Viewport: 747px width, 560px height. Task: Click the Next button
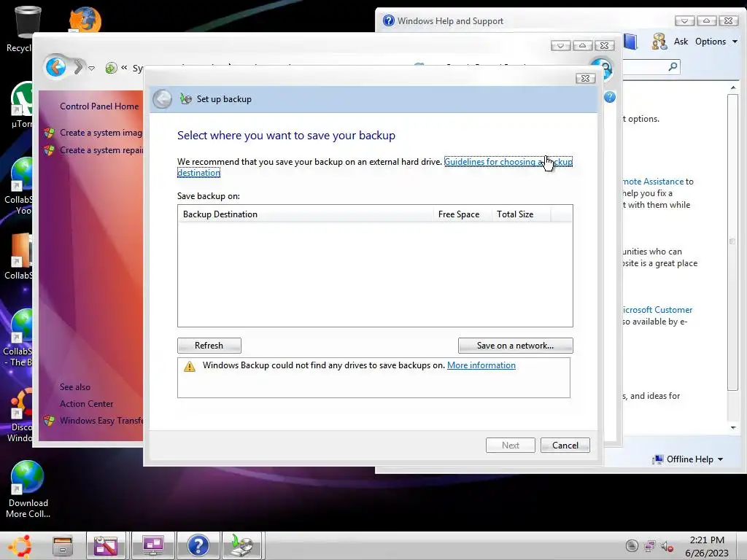[510, 446]
